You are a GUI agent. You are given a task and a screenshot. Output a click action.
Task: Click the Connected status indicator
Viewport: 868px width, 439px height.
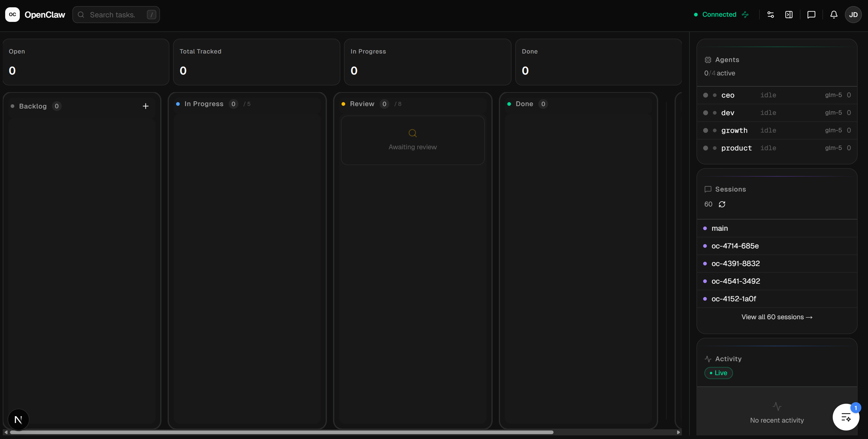coord(719,15)
